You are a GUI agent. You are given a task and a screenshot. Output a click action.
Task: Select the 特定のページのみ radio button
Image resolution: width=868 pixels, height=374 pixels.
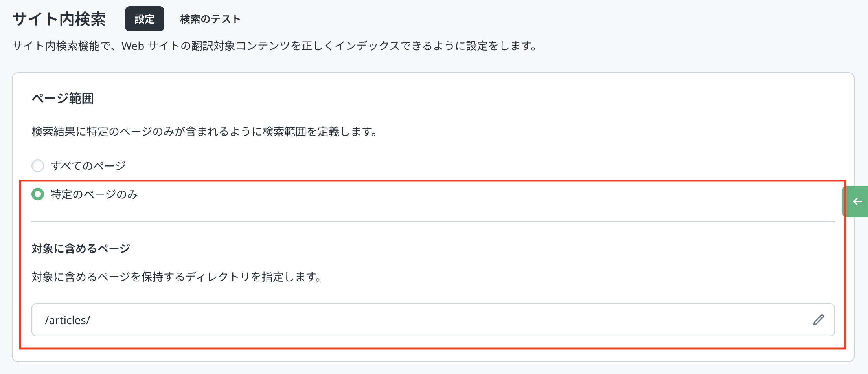click(x=38, y=194)
